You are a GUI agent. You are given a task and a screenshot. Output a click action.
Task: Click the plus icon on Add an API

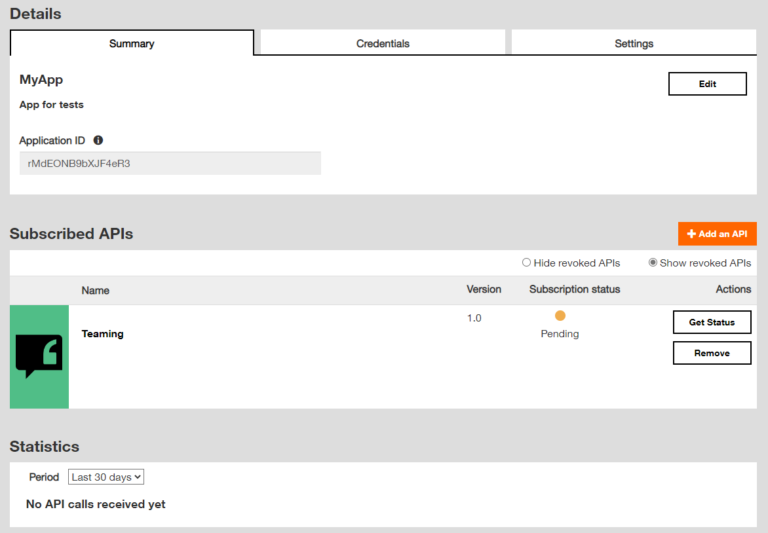(x=691, y=234)
